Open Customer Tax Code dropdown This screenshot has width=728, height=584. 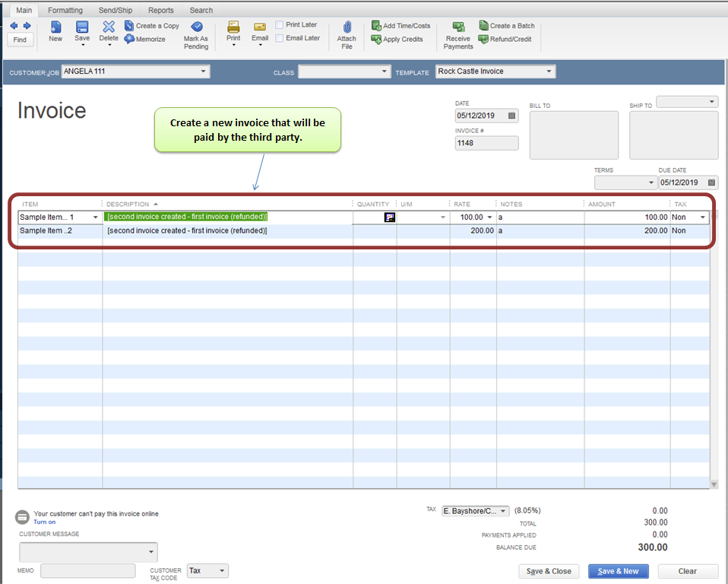click(x=222, y=570)
